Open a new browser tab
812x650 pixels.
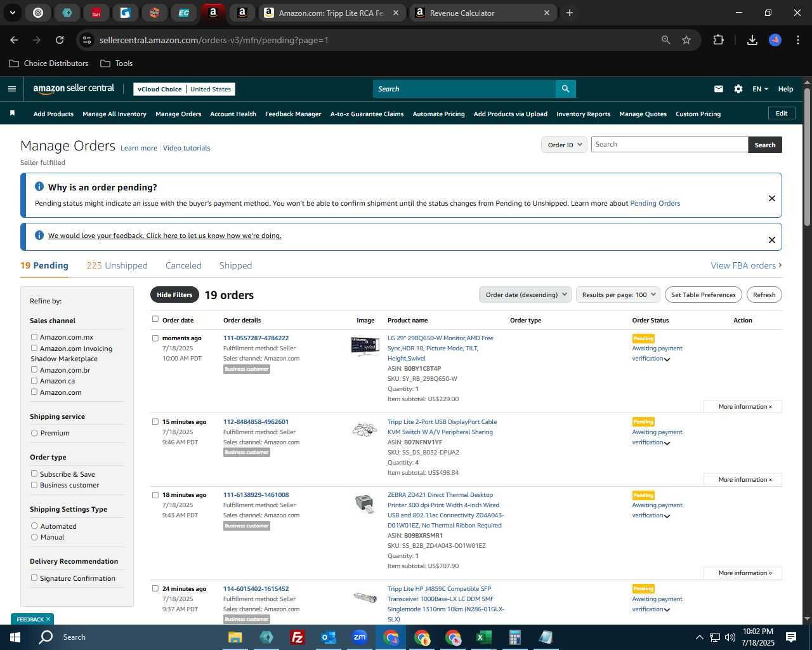pos(570,13)
